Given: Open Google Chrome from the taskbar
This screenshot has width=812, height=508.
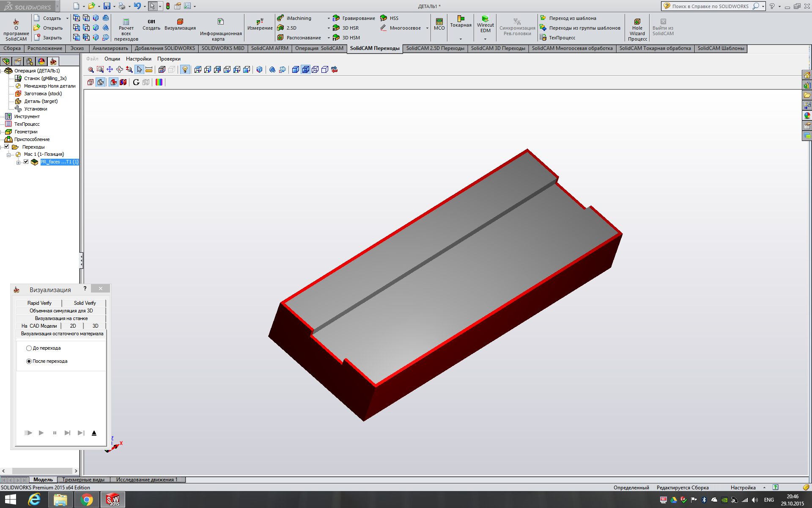Looking at the screenshot, I should click(x=87, y=500).
